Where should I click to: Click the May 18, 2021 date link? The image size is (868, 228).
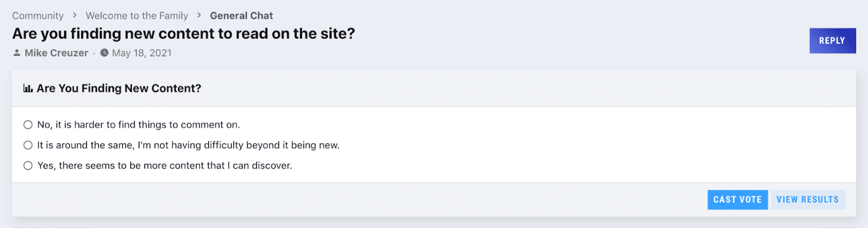142,53
